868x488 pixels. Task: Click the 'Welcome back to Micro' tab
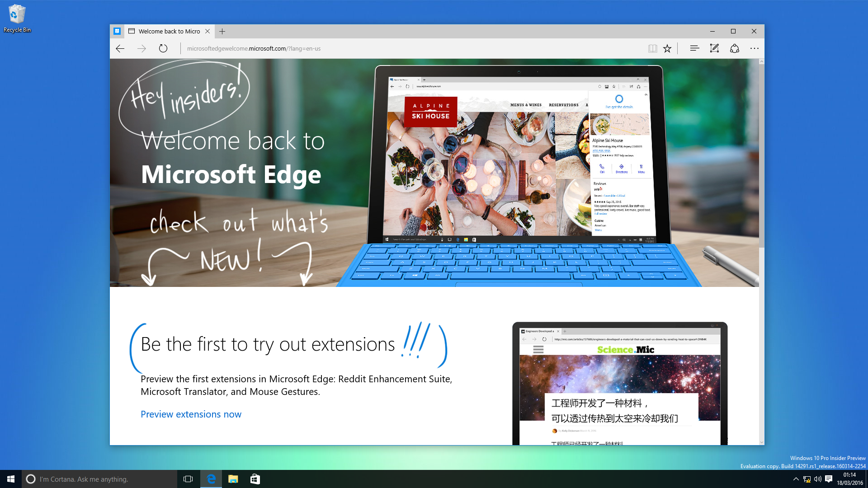point(167,31)
